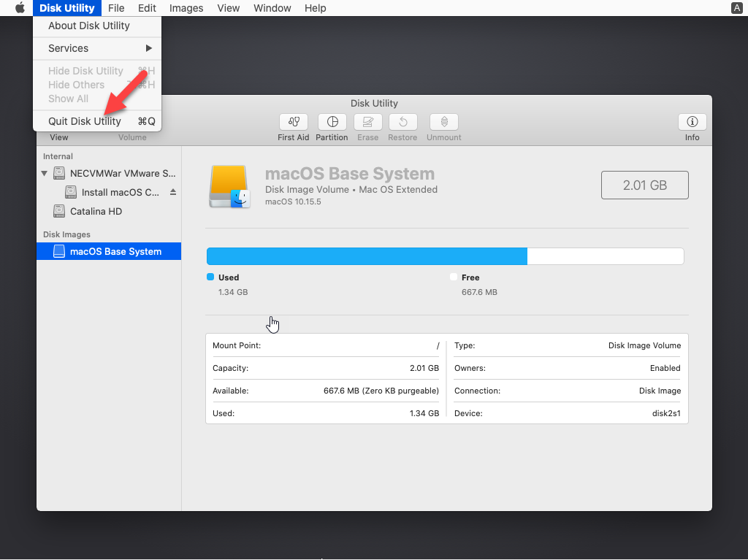
Task: Open the Info panel icon
Action: (x=692, y=122)
